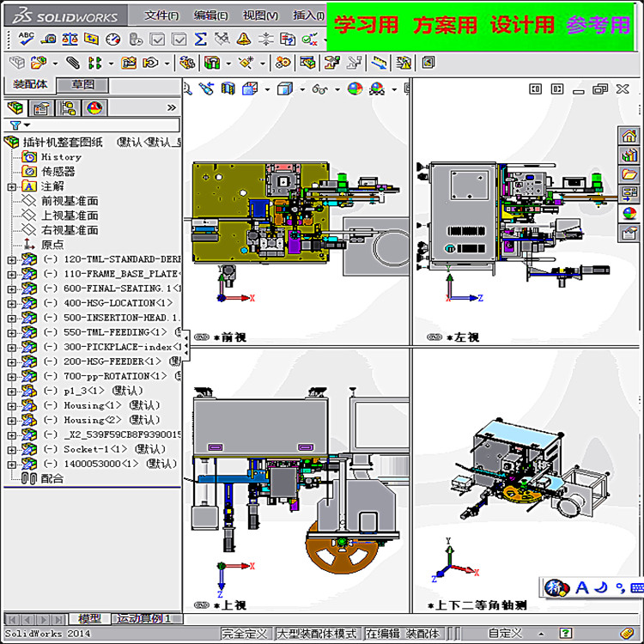Screen dimensions: 644x644
Task: Select the 原点 origin item
Action: pos(43,245)
